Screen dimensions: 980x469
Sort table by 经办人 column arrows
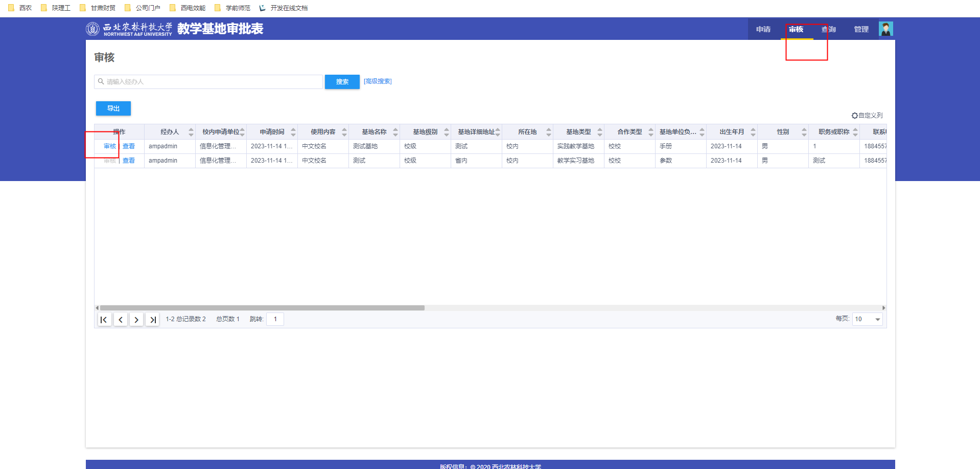pyautogui.click(x=191, y=132)
